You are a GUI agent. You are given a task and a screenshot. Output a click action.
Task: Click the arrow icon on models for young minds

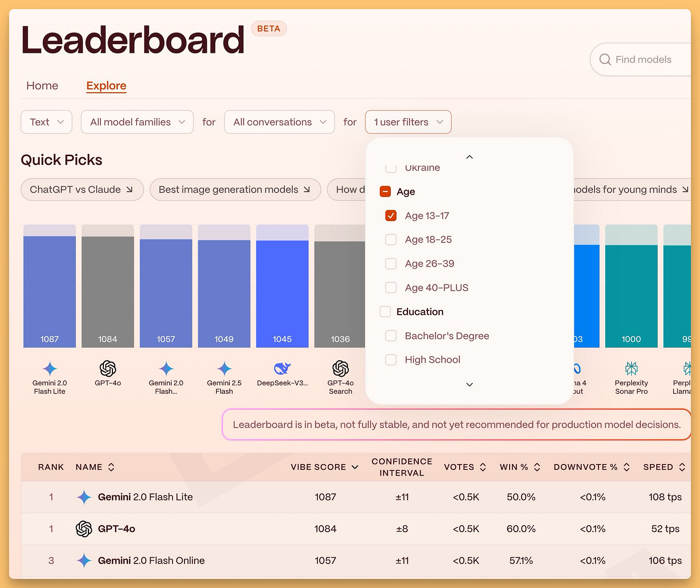[685, 190]
